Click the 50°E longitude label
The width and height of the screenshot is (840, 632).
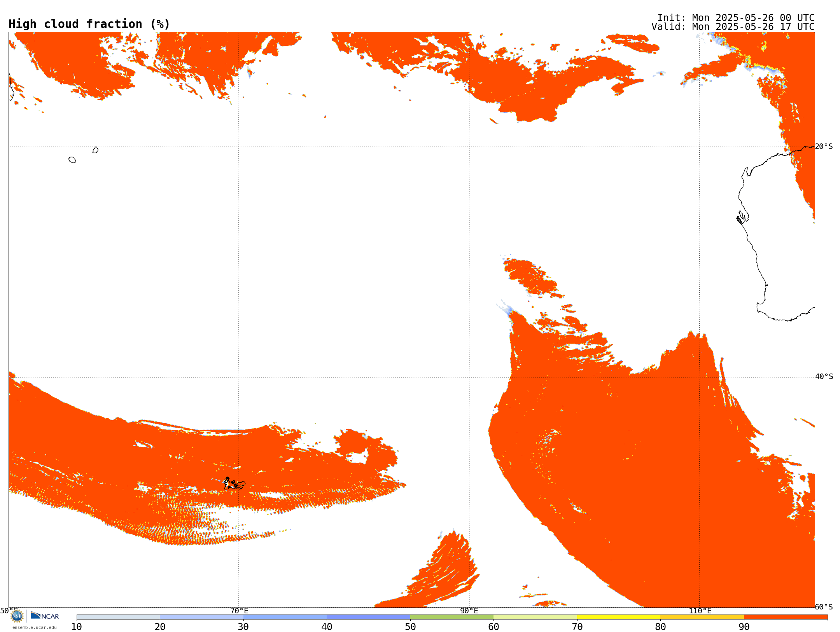tap(9, 611)
